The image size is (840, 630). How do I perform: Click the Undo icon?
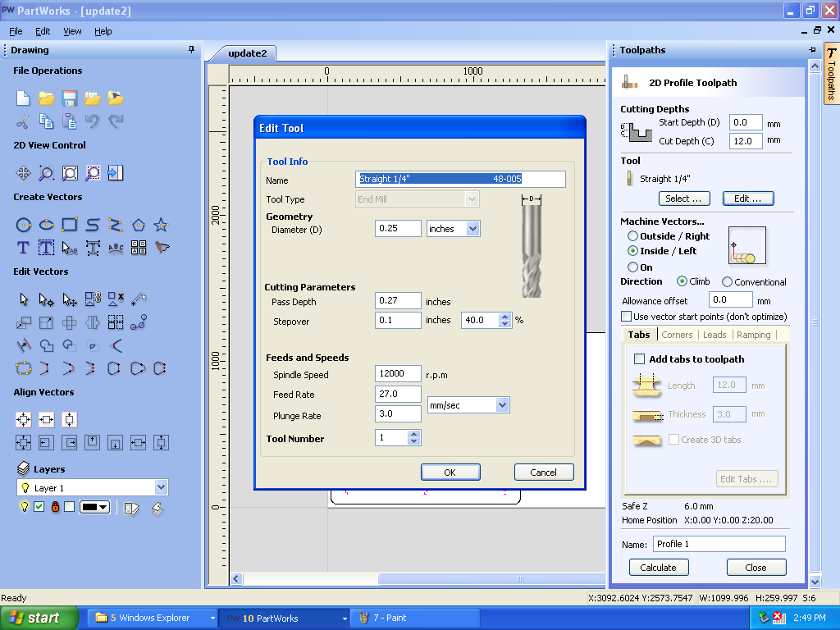92,121
